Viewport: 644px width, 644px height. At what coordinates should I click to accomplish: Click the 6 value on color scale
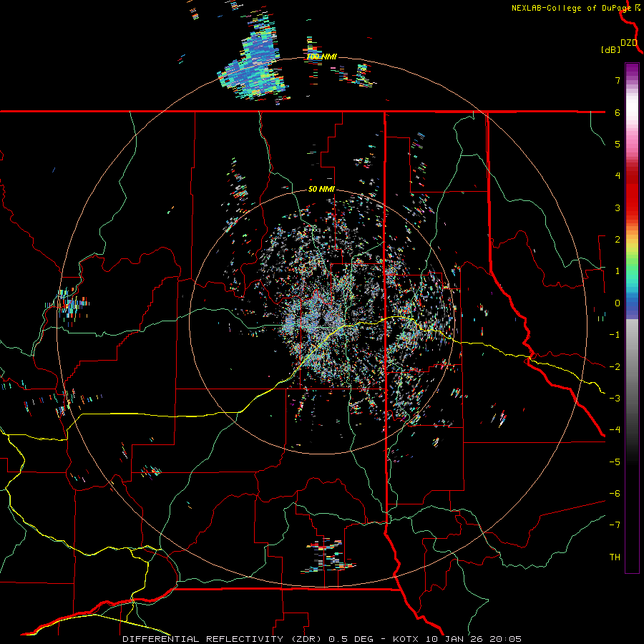(x=618, y=112)
